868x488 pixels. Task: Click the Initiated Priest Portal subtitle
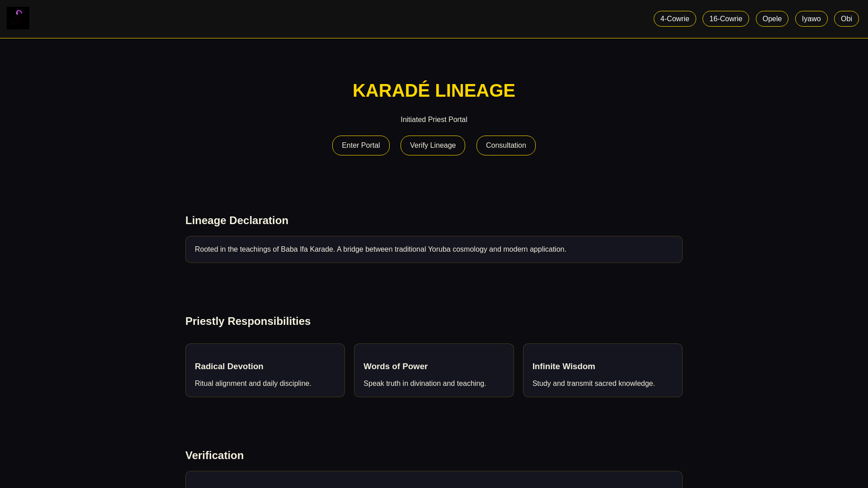coord(434,120)
